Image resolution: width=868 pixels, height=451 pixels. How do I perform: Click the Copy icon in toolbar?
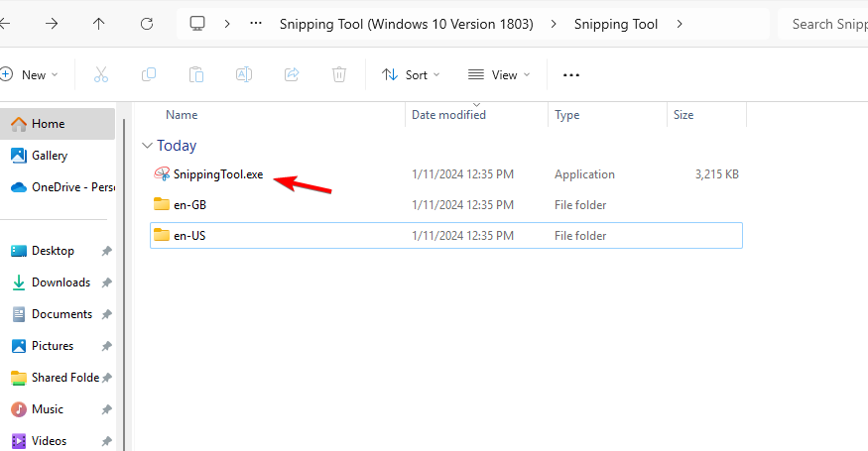click(149, 74)
